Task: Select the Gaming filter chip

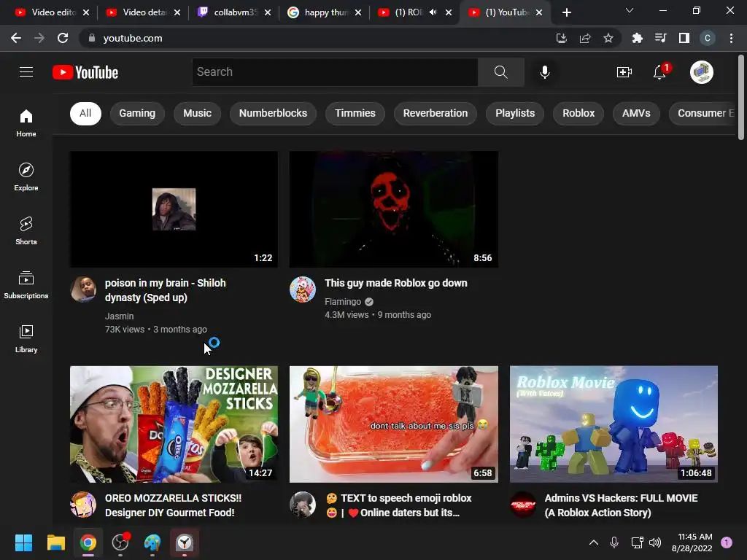Action: (x=137, y=113)
